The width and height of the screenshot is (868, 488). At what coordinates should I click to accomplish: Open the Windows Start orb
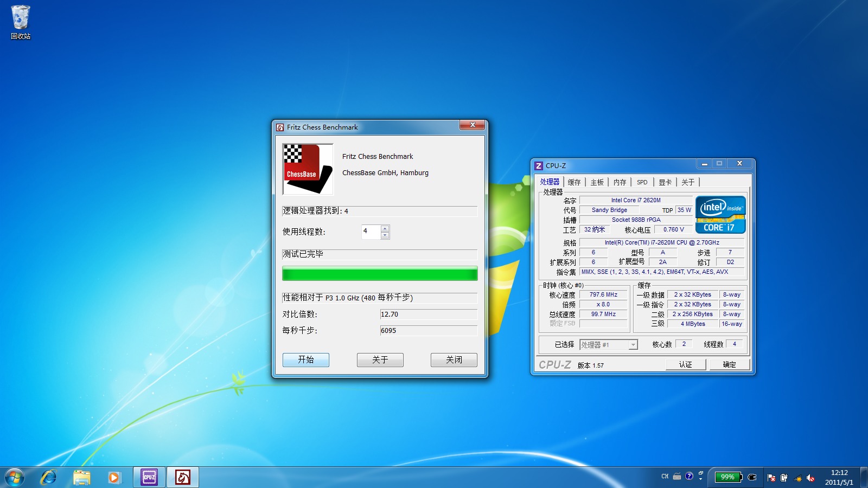click(15, 478)
